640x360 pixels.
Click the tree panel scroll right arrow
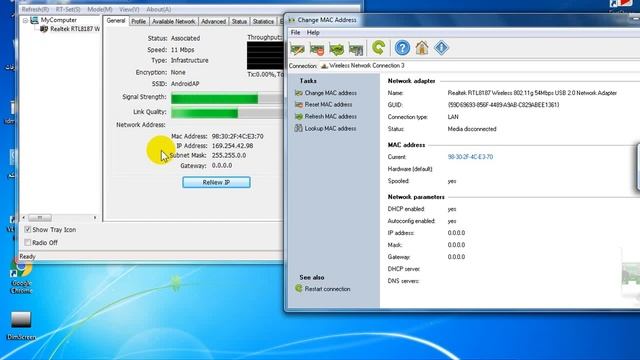pyautogui.click(x=95, y=218)
